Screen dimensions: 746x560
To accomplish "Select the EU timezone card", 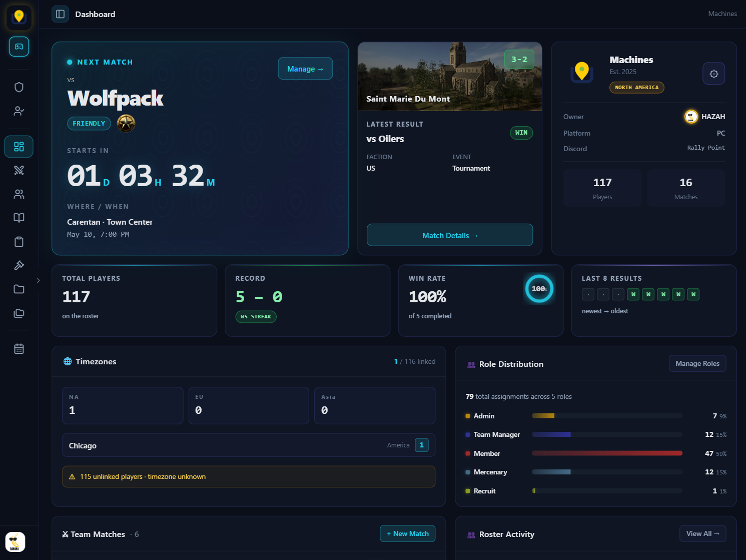I will pos(249,405).
